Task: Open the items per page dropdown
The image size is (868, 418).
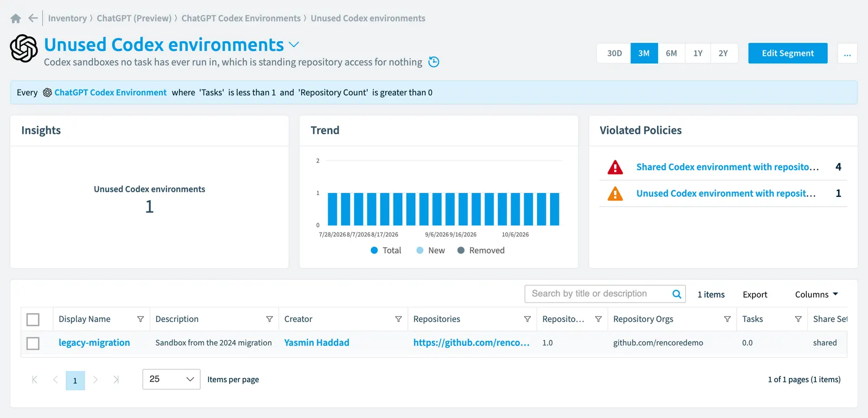Action: click(x=171, y=379)
